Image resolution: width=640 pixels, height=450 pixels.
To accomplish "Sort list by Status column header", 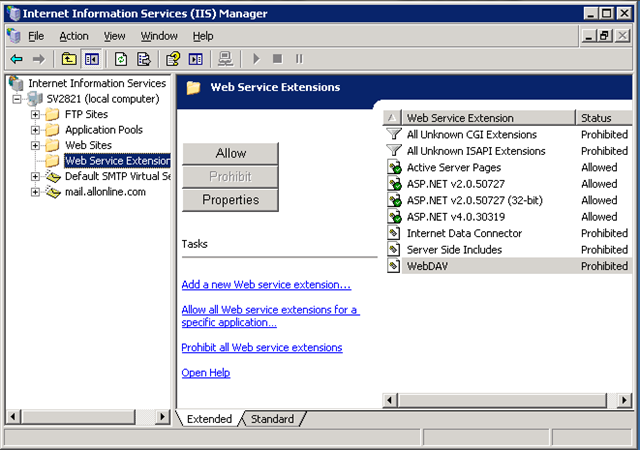I will click(602, 118).
